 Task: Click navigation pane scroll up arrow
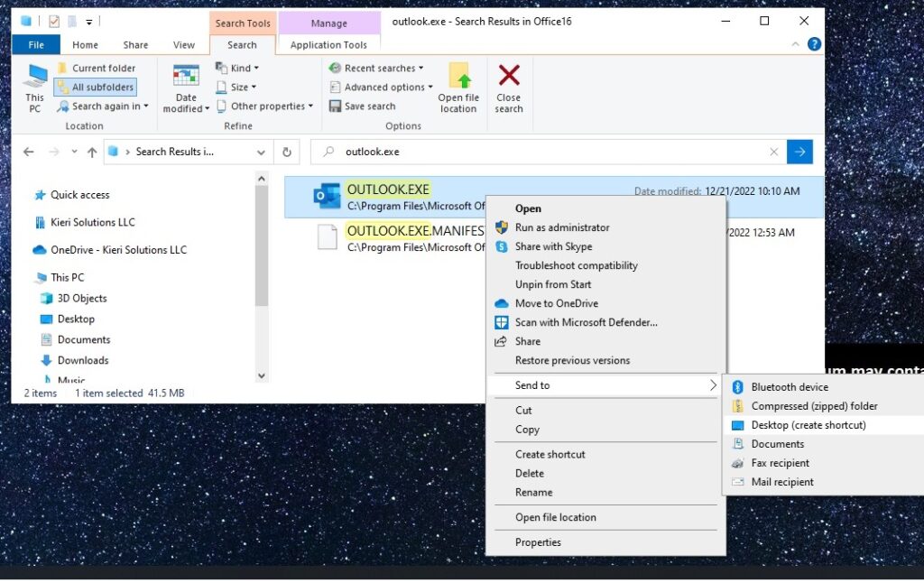(262, 179)
